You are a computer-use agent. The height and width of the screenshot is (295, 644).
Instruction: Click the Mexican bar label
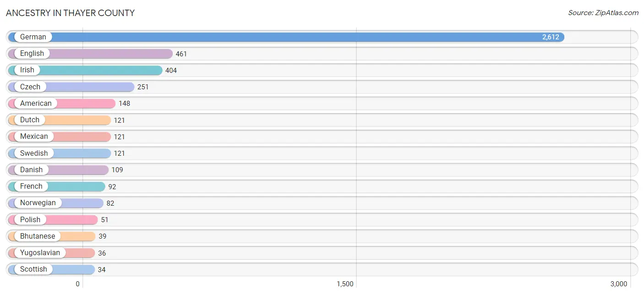point(34,137)
